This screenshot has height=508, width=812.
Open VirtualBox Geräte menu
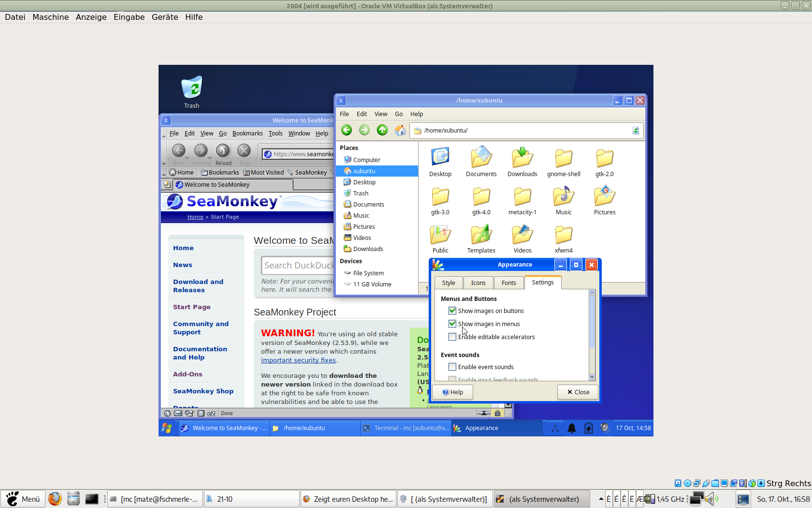click(x=165, y=17)
